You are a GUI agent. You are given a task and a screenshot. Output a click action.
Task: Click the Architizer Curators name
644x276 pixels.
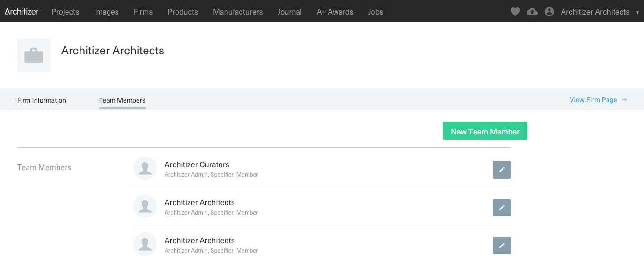click(x=197, y=164)
